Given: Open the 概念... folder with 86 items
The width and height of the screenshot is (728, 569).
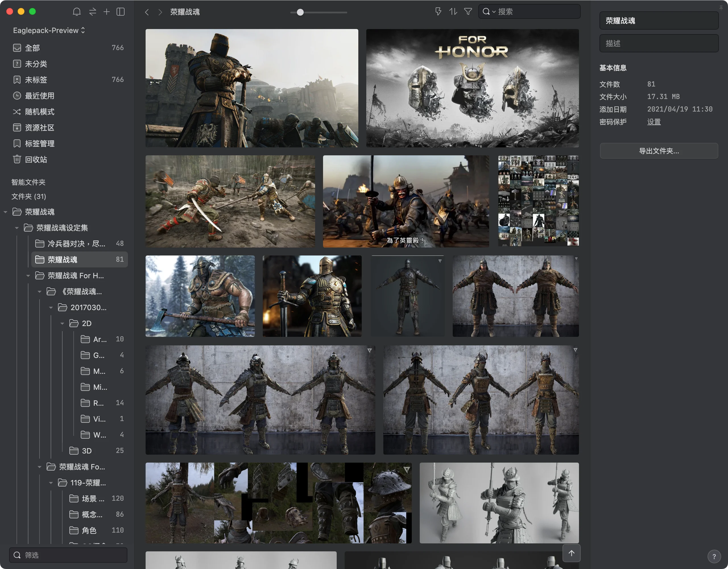Looking at the screenshot, I should pos(97,515).
